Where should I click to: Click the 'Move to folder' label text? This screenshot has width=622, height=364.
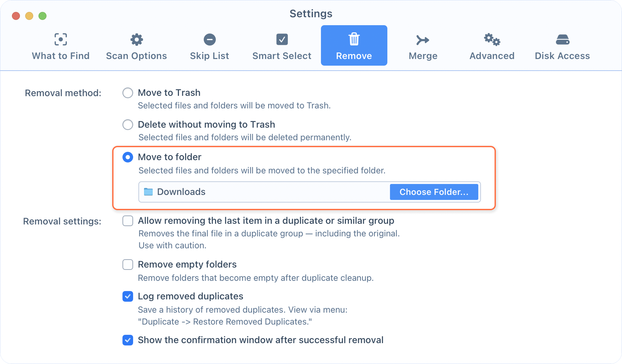pyautogui.click(x=170, y=157)
